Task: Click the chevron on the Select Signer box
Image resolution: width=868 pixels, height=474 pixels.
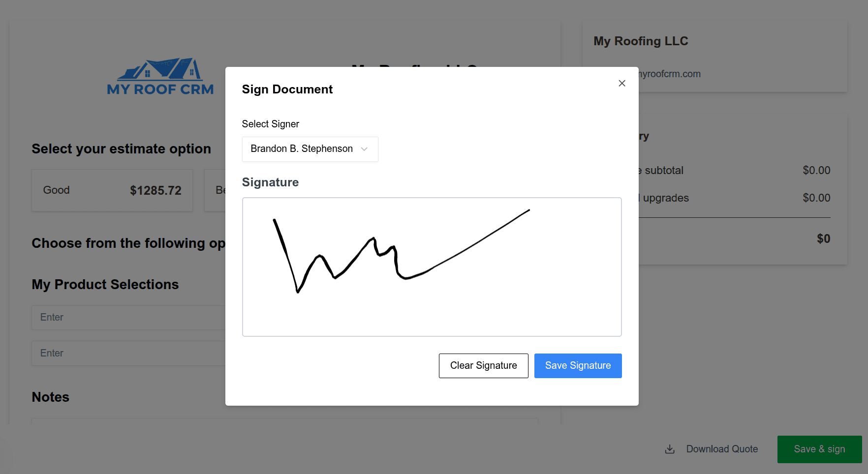Action: pos(364,148)
